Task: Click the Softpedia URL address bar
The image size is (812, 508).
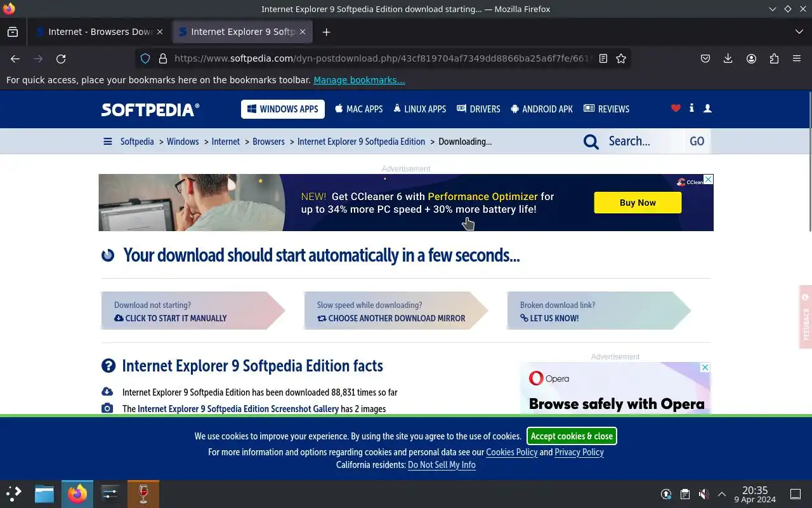Action: 383,58
